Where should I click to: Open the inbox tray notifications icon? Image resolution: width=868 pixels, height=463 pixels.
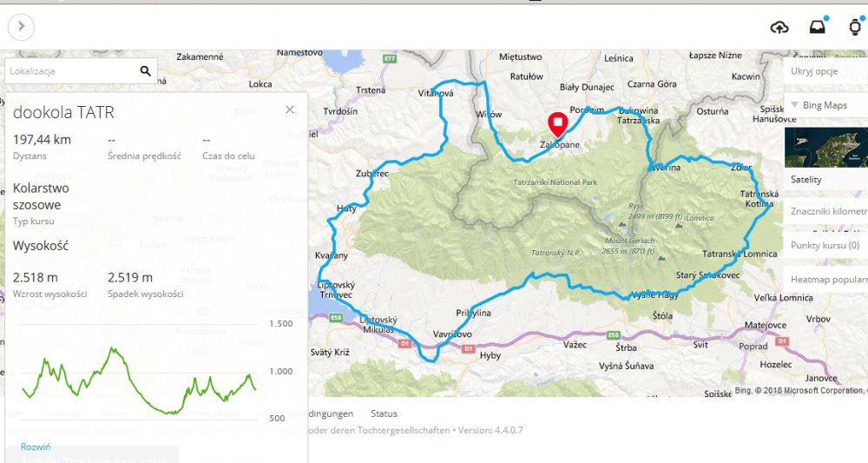818,27
